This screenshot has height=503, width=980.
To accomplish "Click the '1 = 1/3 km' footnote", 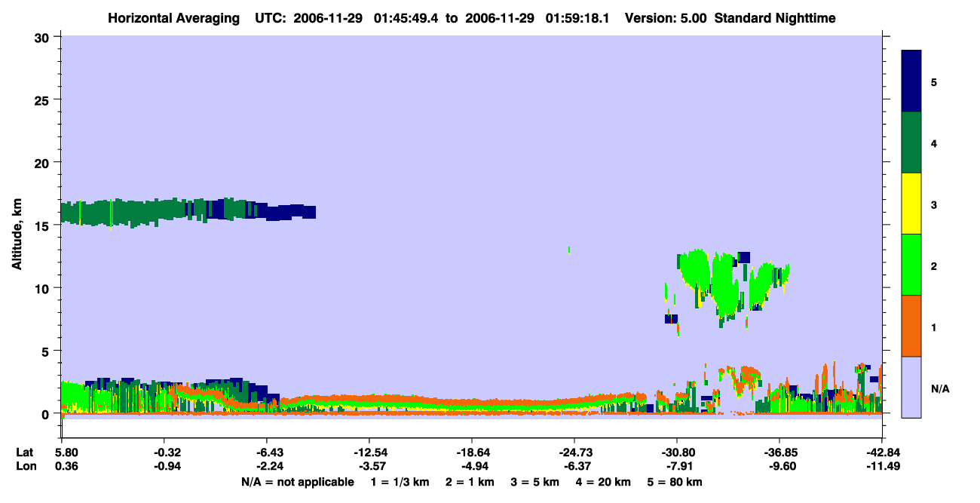I will click(400, 482).
